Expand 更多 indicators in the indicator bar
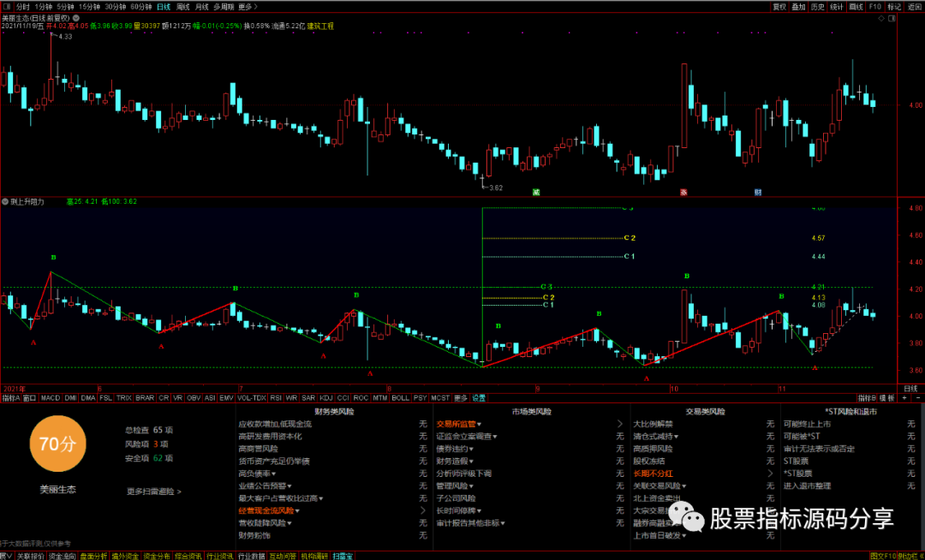Image resolution: width=925 pixels, height=560 pixels. pos(460,398)
